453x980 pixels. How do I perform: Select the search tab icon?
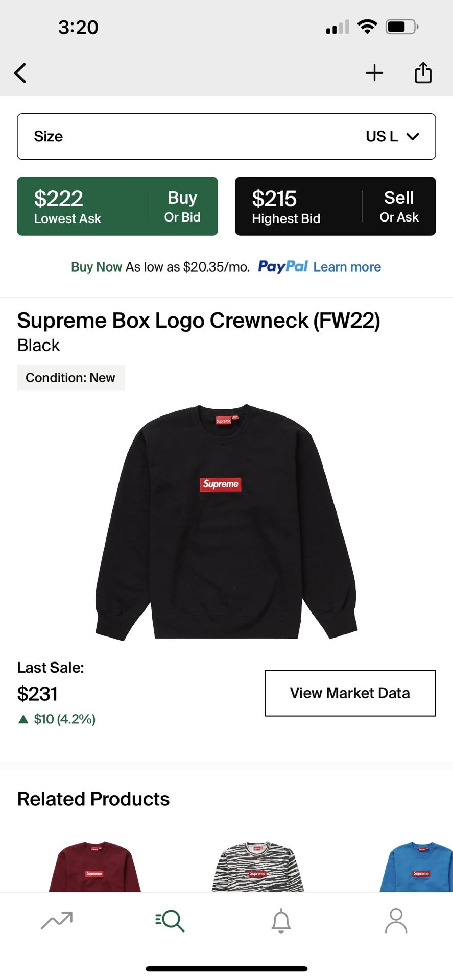point(170,920)
